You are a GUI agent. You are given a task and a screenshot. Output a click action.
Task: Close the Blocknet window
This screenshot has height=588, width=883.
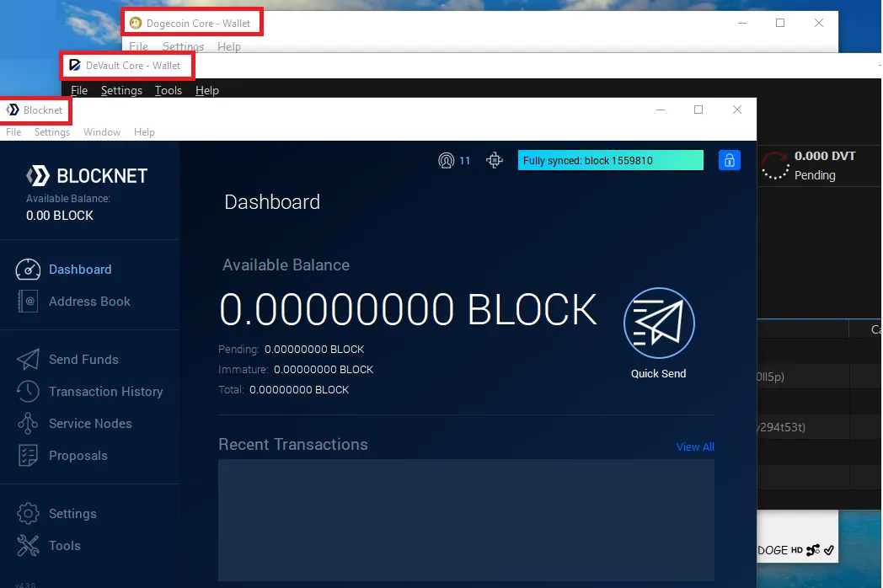[737, 110]
